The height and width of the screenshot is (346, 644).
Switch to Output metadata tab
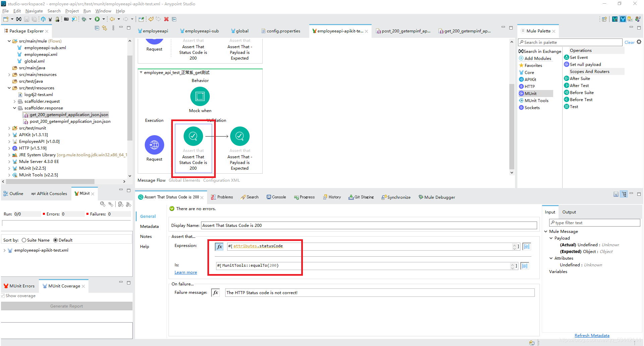pyautogui.click(x=569, y=212)
